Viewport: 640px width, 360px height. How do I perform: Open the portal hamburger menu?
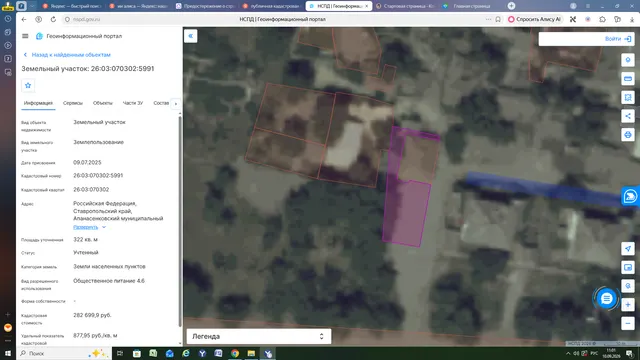point(25,36)
